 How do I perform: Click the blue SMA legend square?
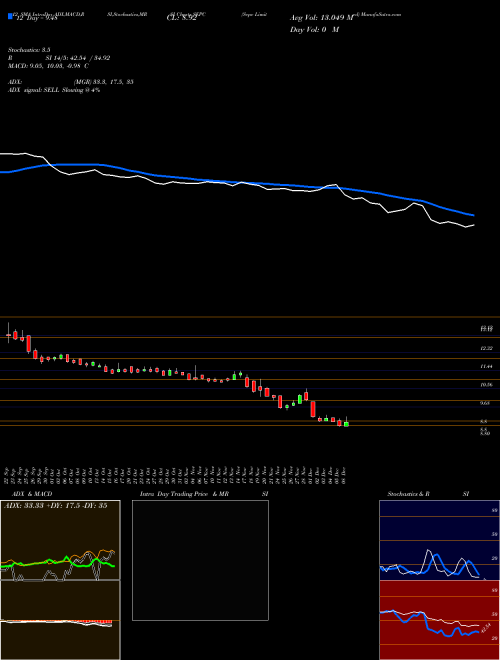coord(11,17)
